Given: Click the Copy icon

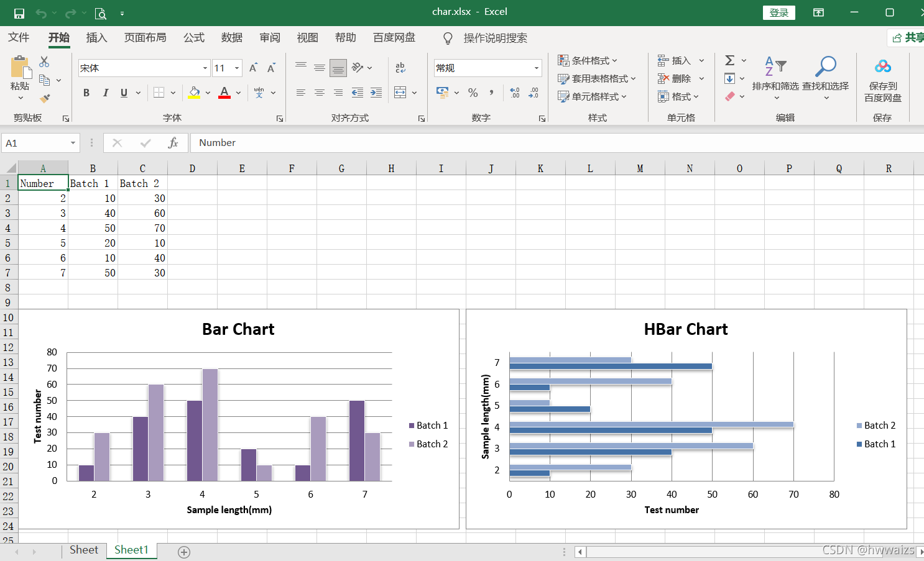Looking at the screenshot, I should point(44,80).
